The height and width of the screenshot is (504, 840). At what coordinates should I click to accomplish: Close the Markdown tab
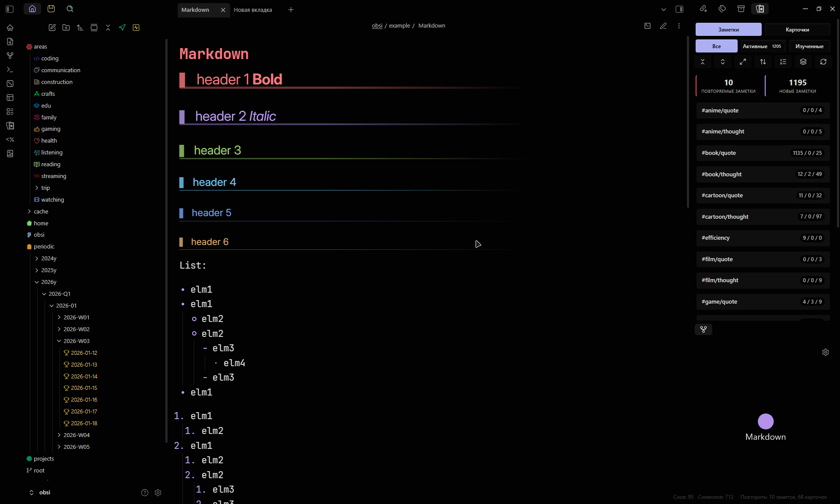coord(223,10)
